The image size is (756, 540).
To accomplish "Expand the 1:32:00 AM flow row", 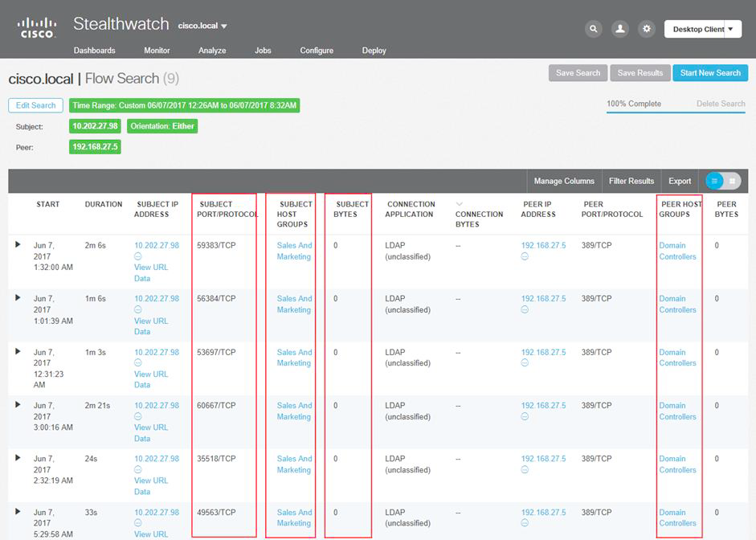I will tap(18, 244).
